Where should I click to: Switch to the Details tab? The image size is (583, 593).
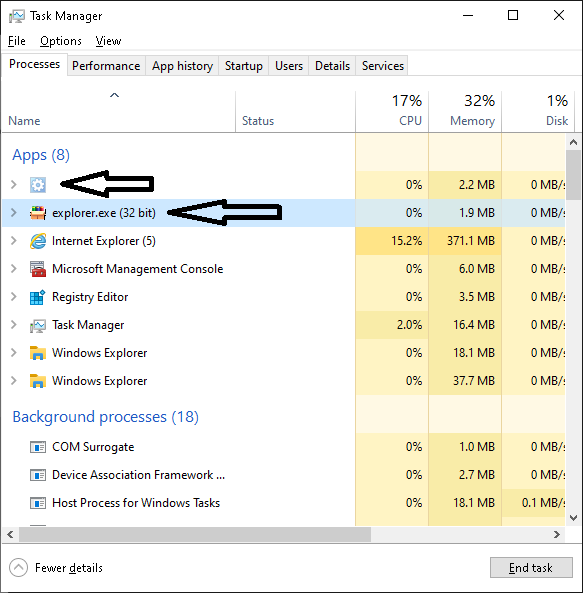coord(332,66)
